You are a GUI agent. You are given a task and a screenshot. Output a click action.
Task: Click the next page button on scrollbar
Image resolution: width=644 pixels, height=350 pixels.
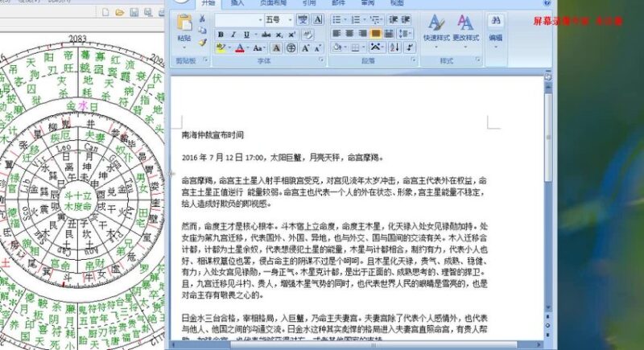click(x=548, y=334)
